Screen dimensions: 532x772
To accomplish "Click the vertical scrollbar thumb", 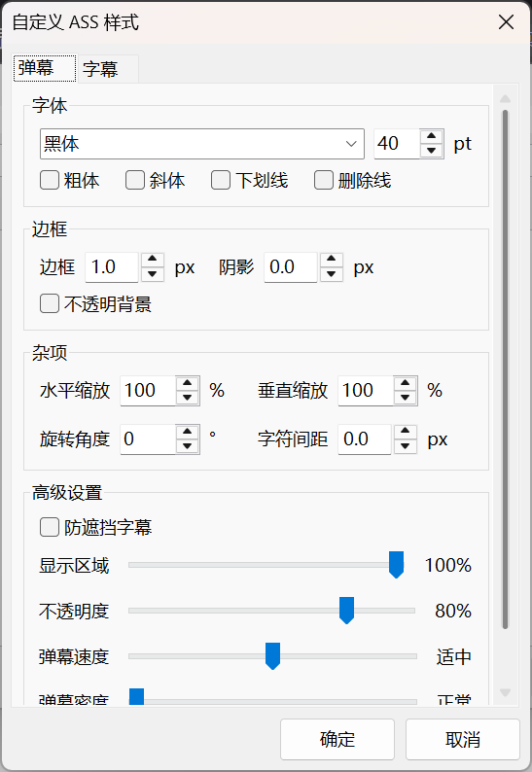I will point(505,369).
